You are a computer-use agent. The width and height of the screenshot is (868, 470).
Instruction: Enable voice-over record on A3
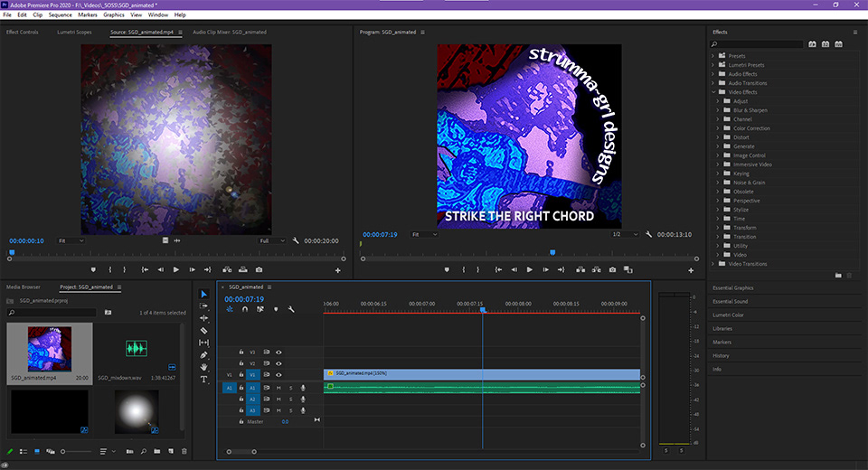click(303, 410)
